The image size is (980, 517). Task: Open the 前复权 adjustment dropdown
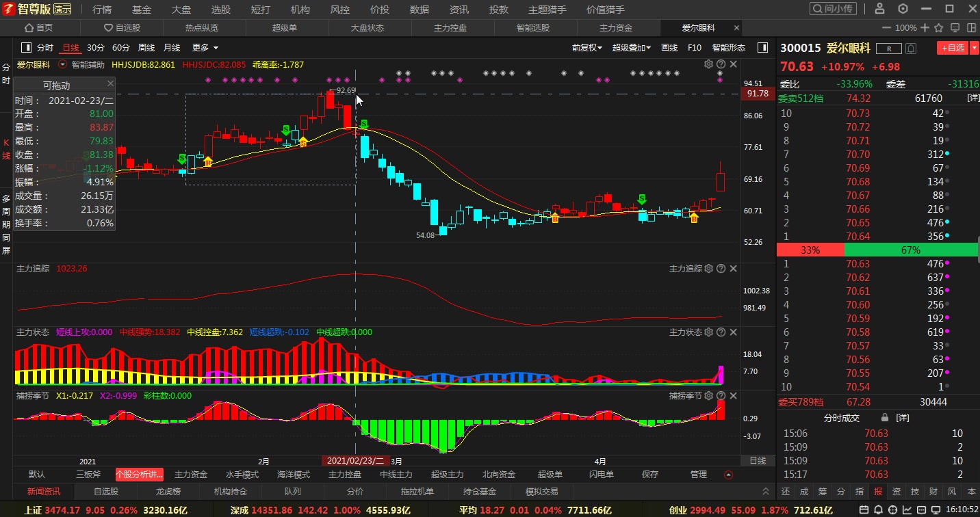tap(587, 48)
